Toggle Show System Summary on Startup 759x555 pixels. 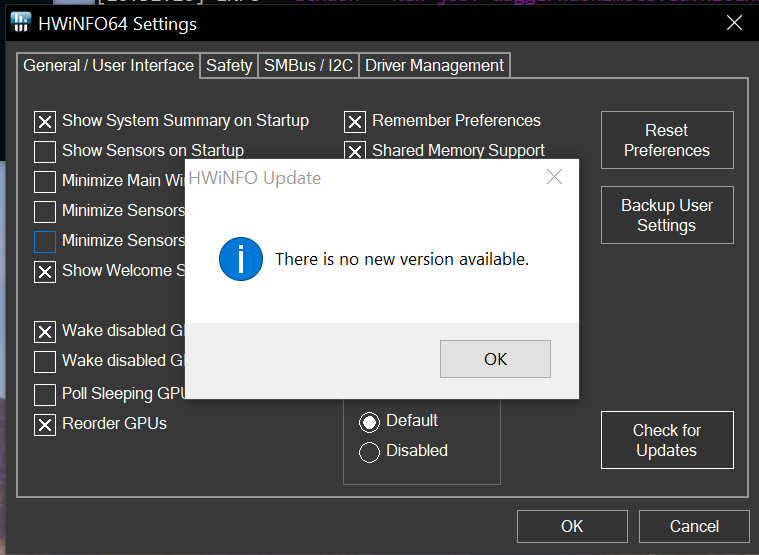pos(45,122)
